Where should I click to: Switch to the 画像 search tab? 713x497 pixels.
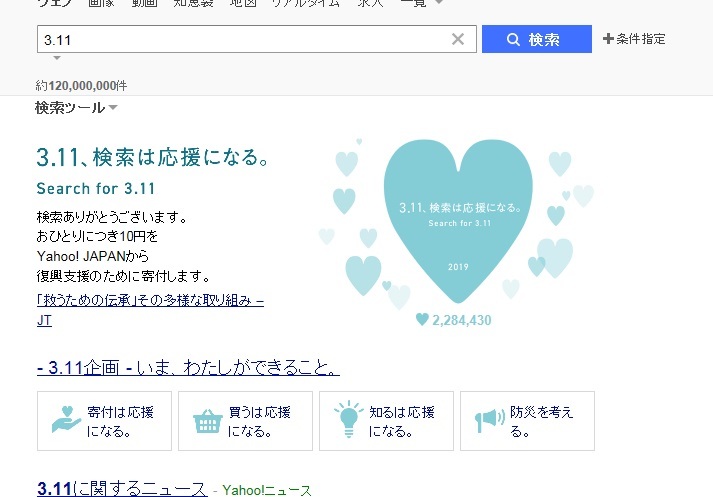101,3
